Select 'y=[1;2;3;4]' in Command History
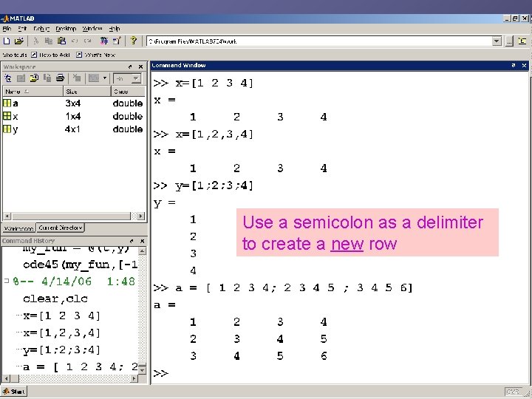This screenshot has width=532, height=399. coord(62,349)
